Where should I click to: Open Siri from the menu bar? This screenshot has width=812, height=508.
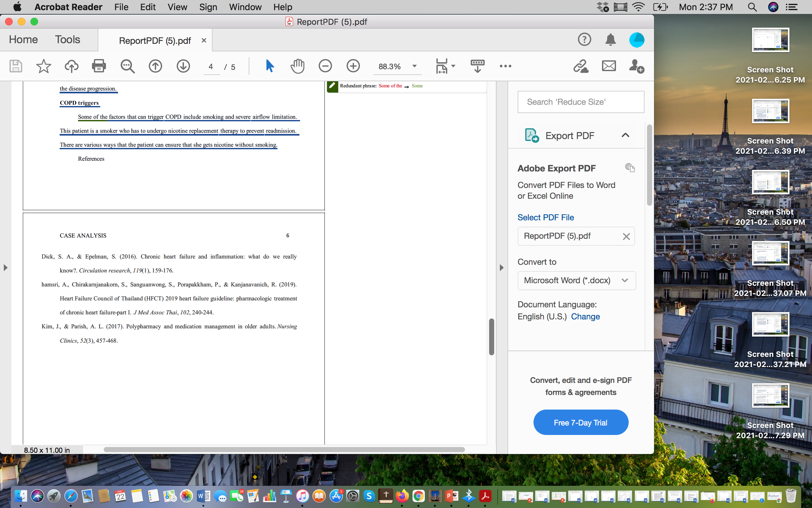click(773, 7)
